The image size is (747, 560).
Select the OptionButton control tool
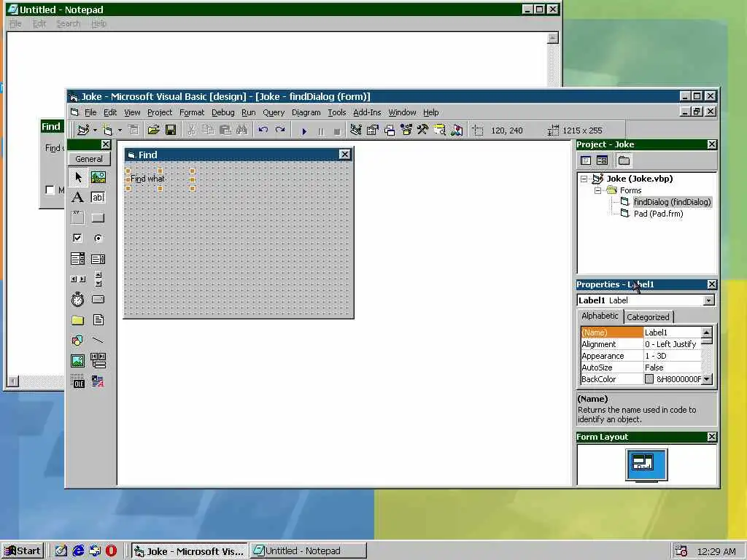coord(98,238)
